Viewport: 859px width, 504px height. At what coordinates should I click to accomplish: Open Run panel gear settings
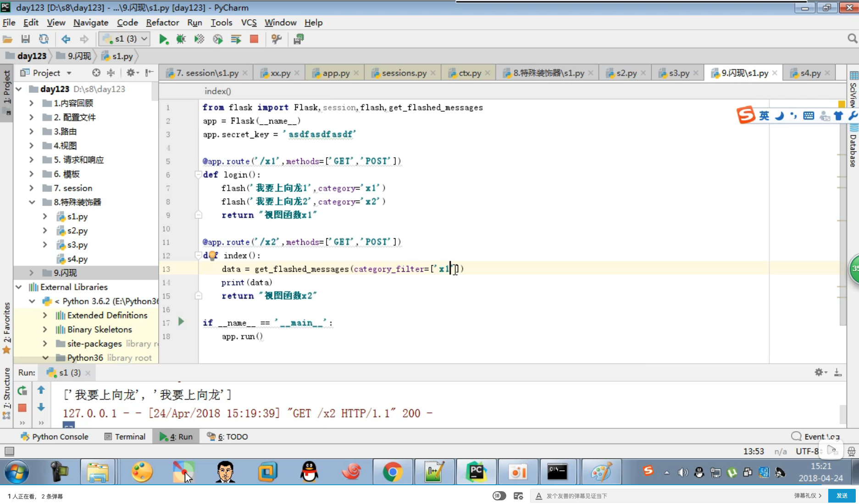click(x=820, y=373)
